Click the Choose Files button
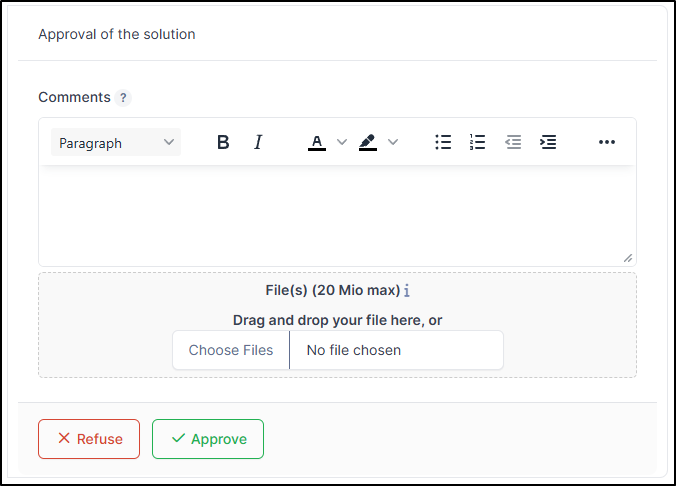The width and height of the screenshot is (676, 486). point(231,350)
